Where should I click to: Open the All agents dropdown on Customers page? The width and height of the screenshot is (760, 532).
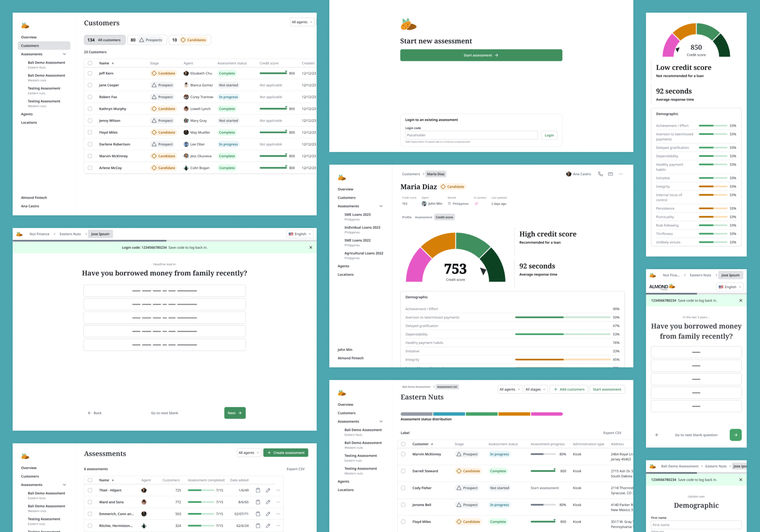coord(302,22)
